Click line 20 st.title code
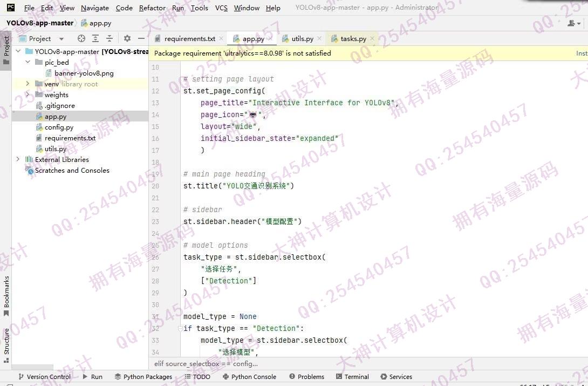 (238, 186)
